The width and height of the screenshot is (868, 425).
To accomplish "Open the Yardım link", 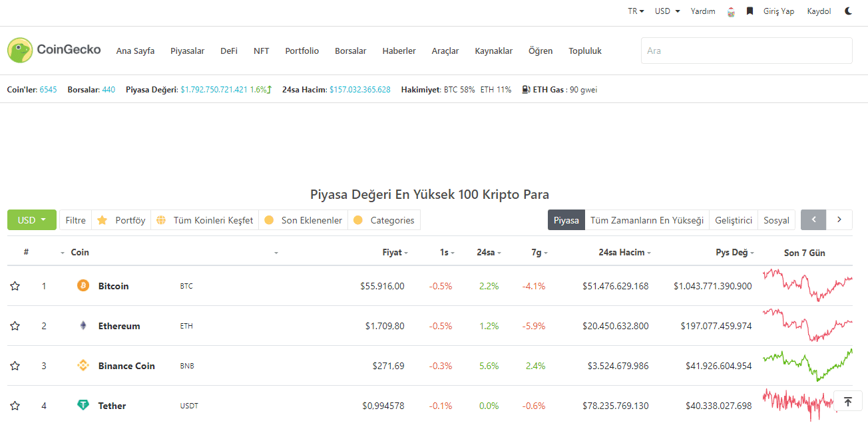I will click(x=703, y=11).
